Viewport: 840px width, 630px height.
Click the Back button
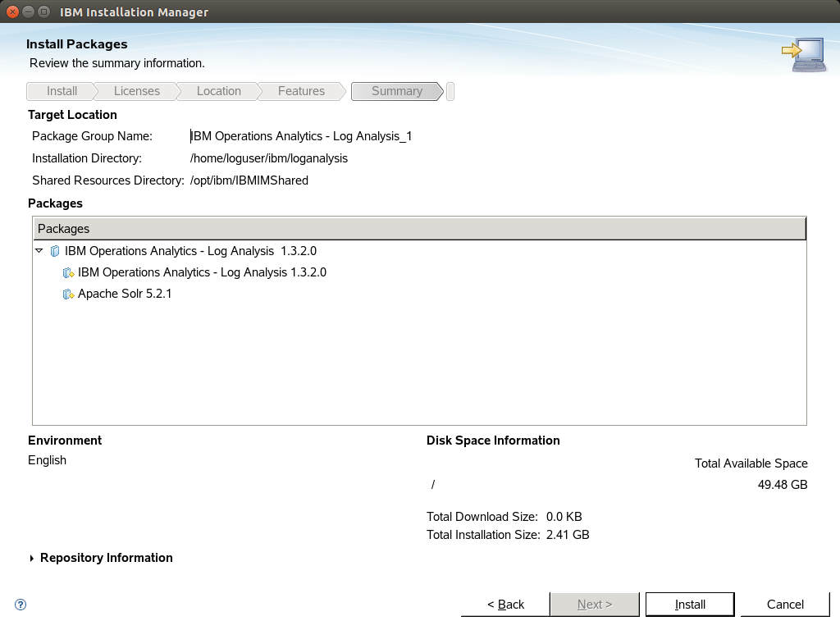tap(505, 605)
